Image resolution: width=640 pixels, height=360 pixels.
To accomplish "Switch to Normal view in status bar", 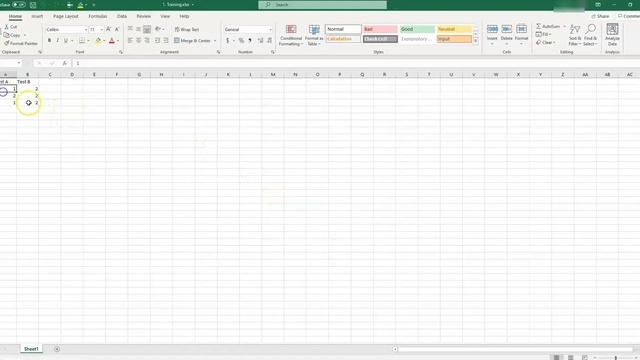I will pos(556,357).
